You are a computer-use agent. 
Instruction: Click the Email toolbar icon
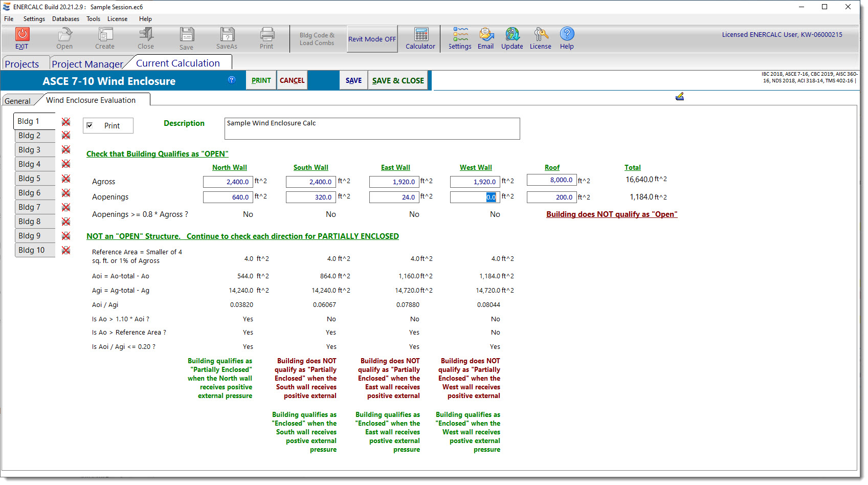pyautogui.click(x=486, y=34)
